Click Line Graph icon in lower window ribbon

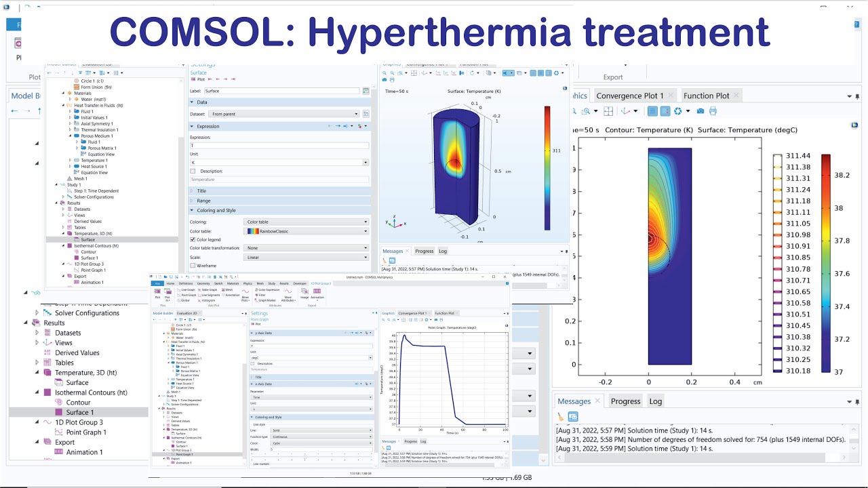(179, 289)
